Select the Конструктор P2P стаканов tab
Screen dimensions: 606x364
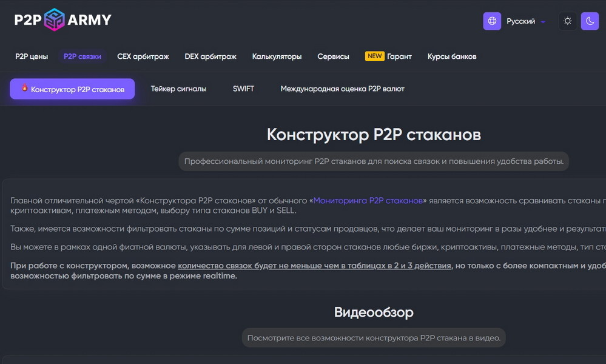[x=72, y=89]
